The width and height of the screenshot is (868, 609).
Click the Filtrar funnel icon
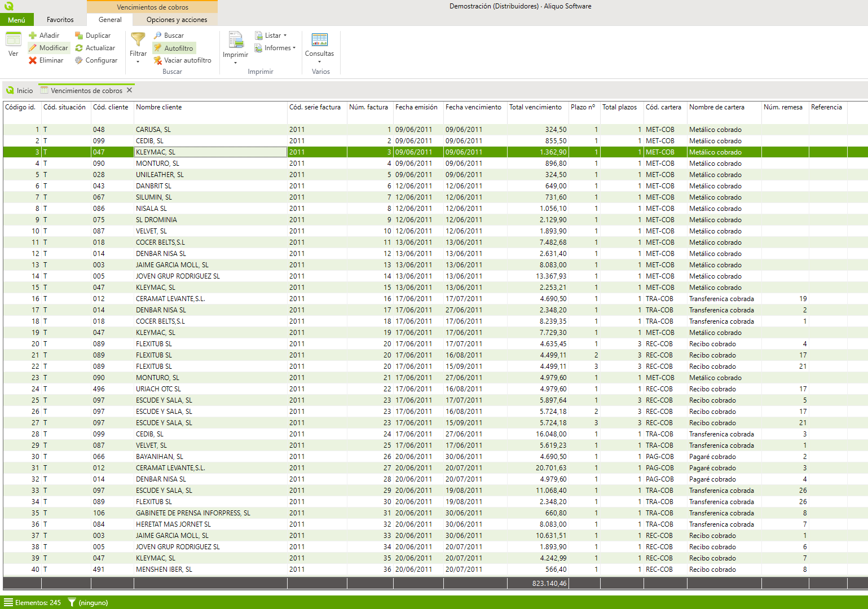(138, 39)
